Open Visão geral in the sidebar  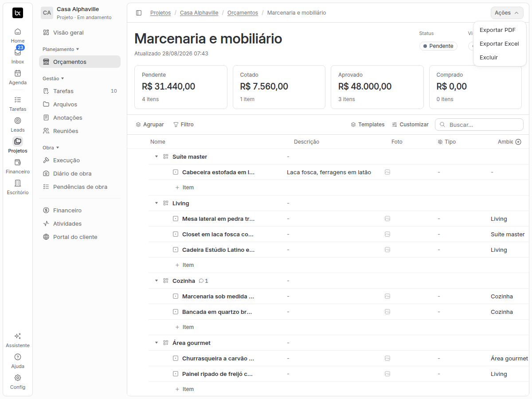coord(80,33)
